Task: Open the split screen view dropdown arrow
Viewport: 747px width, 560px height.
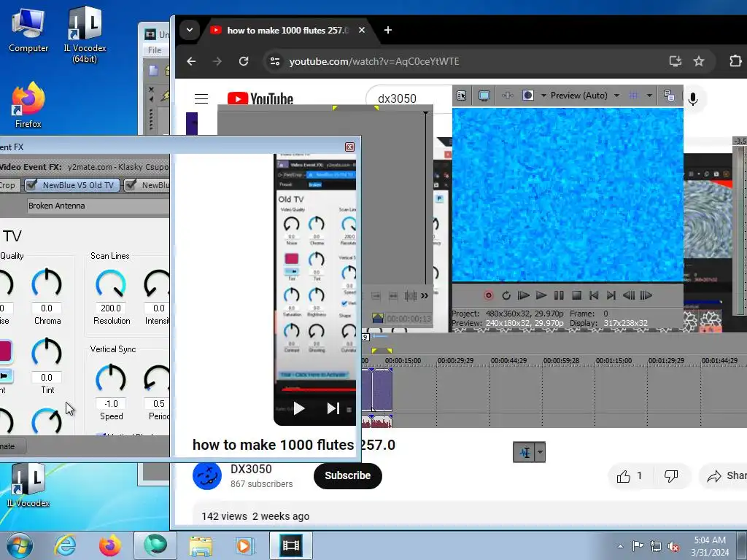Action: click(x=543, y=96)
